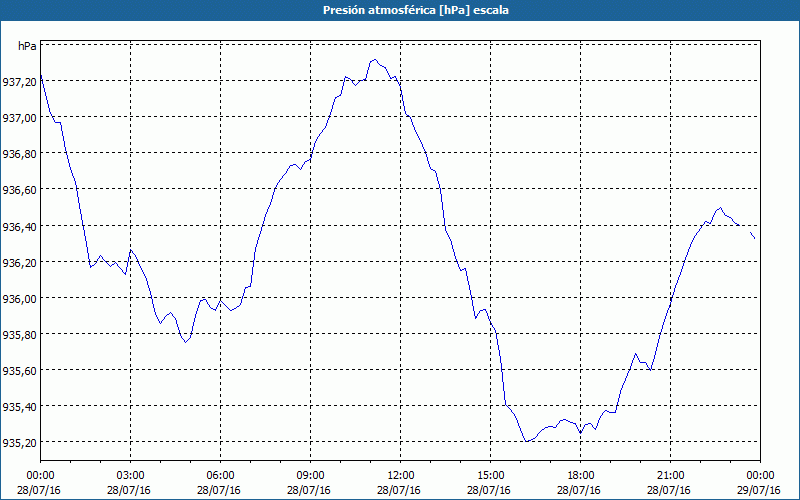The width and height of the screenshot is (800, 500).
Task: Click the 'hPa' unit label
Action: (x=27, y=46)
